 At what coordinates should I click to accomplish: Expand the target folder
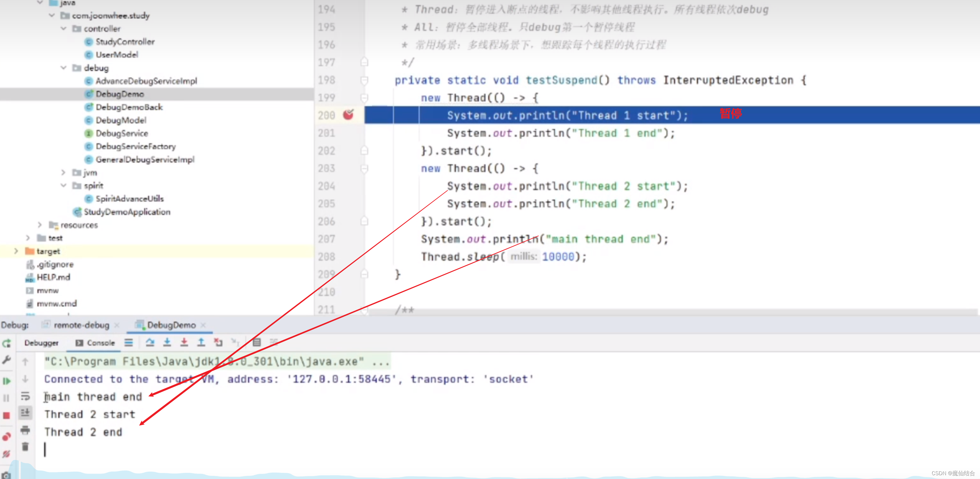click(16, 251)
